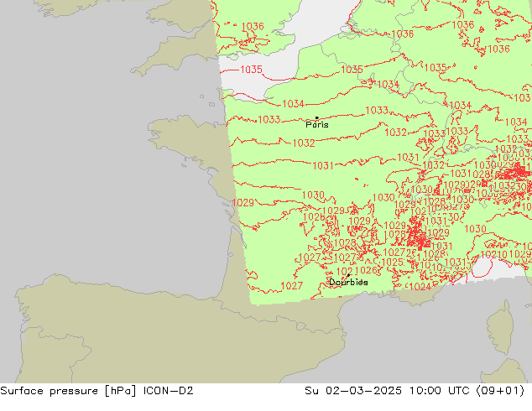Click the 1025 isobar label east of Dourbies

pyautogui.click(x=392, y=263)
